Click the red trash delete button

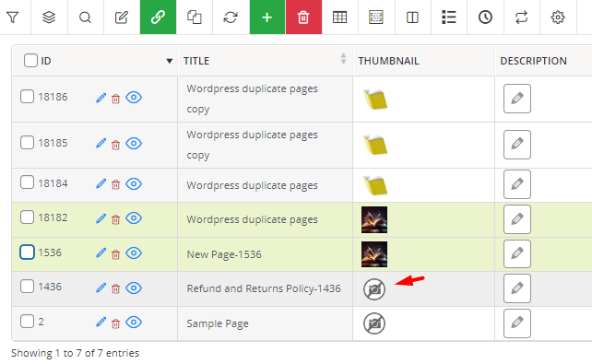[x=303, y=17]
